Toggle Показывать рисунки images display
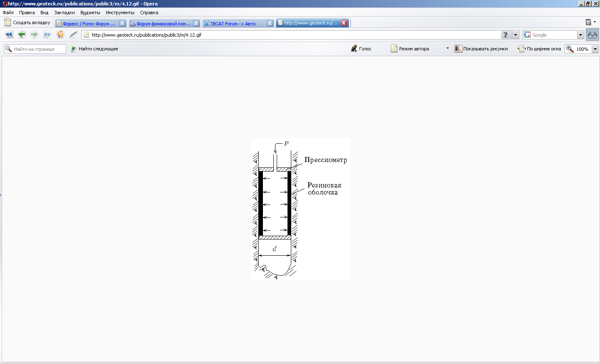 (481, 49)
